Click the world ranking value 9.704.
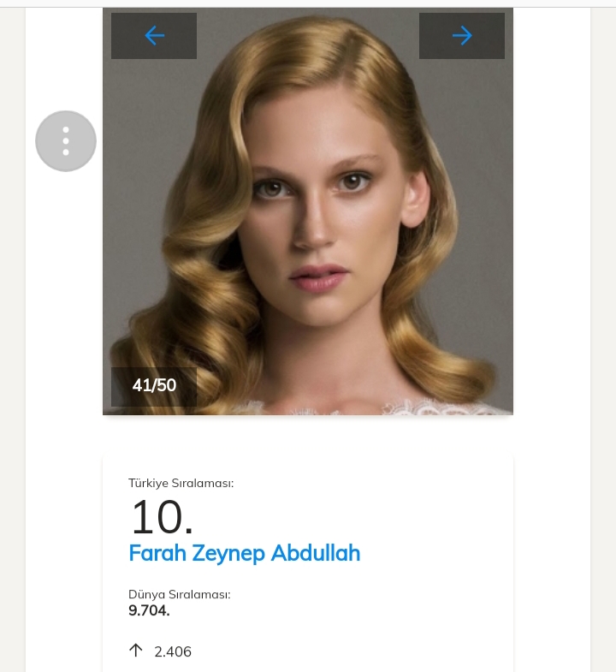616x672 pixels. [x=149, y=610]
